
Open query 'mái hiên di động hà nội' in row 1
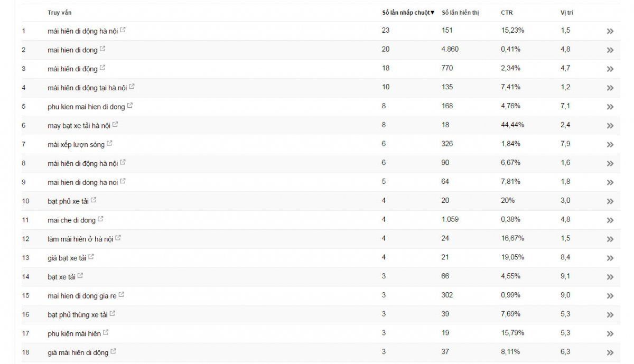click(x=83, y=31)
